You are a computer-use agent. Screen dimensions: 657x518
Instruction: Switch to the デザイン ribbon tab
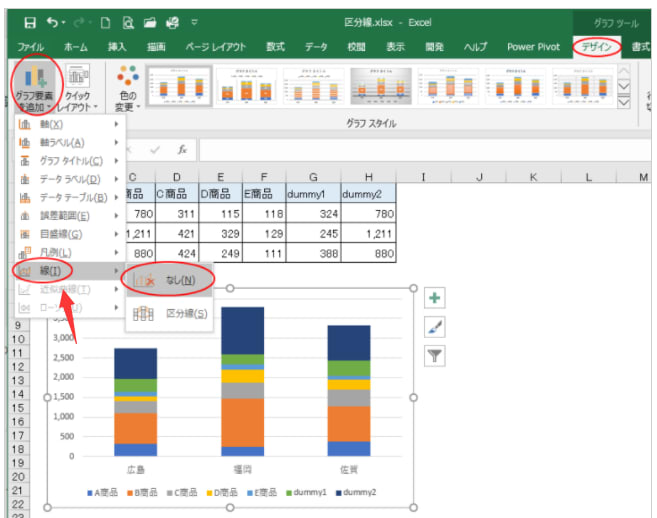point(597,46)
